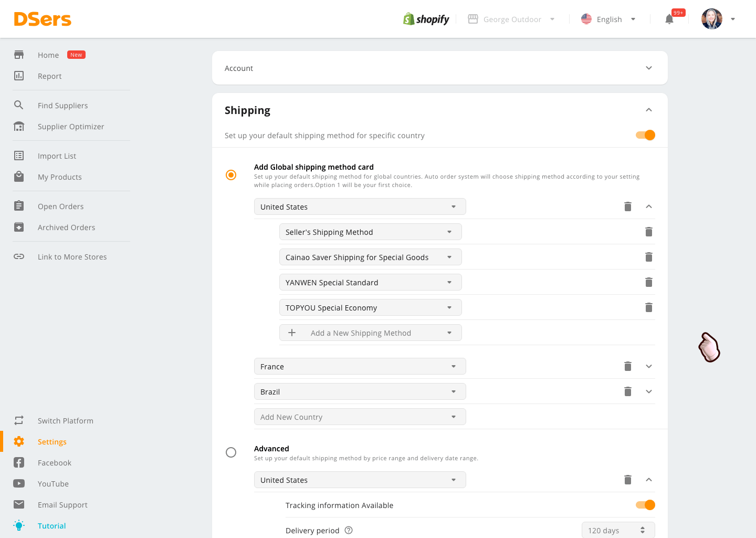Click the YouTube play icon
The width and height of the screenshot is (756, 538).
[19, 483]
